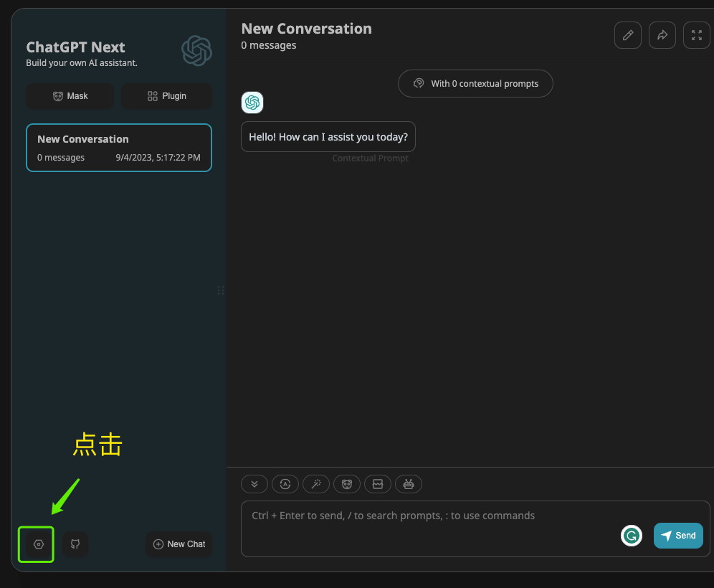Screen dimensions: 714x588
Task: Open masks via the panda icon in the toolbar
Action: tap(347, 484)
